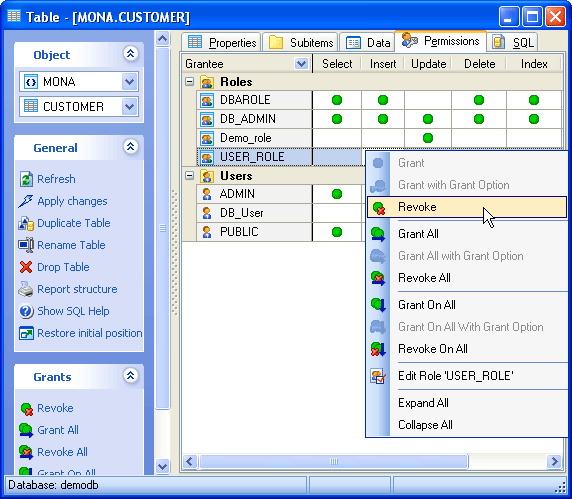This screenshot has height=499, width=572.
Task: Toggle Demo_role Update permission dot
Action: click(428, 138)
